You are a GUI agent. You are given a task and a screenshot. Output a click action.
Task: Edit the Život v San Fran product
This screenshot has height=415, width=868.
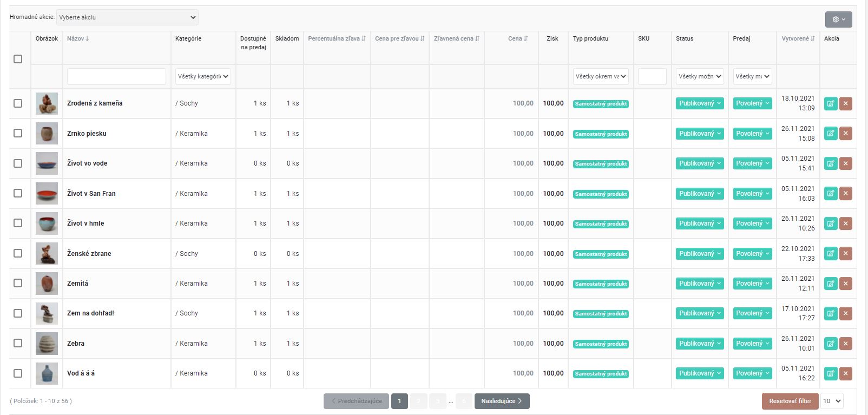[830, 194]
